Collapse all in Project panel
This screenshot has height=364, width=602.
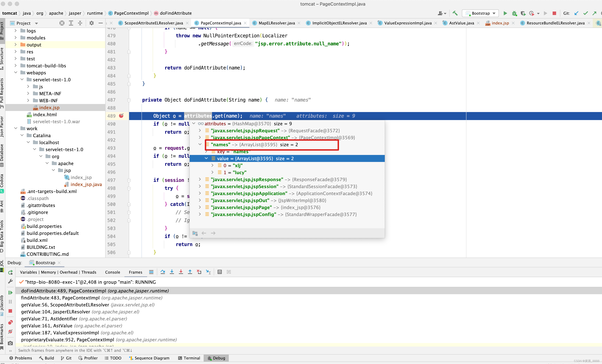[80, 23]
